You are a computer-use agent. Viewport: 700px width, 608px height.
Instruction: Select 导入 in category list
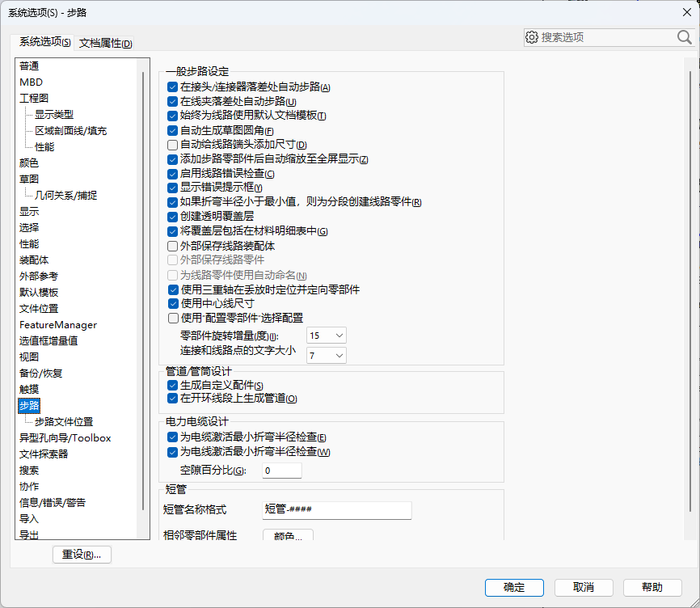click(x=29, y=519)
